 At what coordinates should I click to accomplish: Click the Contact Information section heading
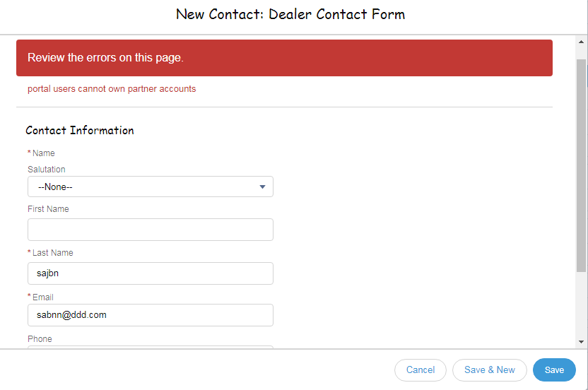point(80,130)
